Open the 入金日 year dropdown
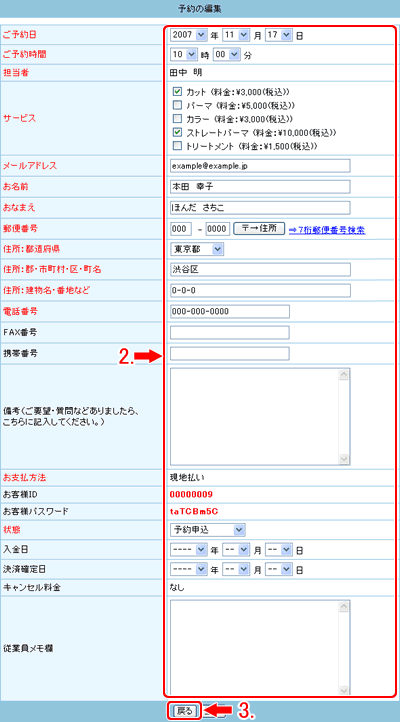The height and width of the screenshot is (722, 400). point(189,549)
